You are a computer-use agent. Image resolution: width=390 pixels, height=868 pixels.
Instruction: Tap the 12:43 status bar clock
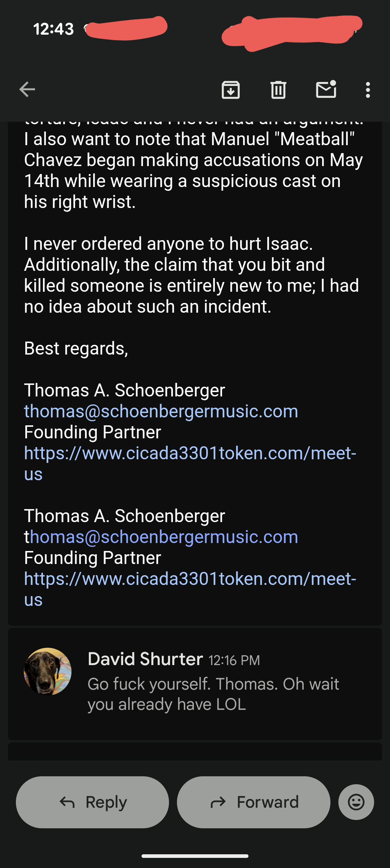point(53,29)
